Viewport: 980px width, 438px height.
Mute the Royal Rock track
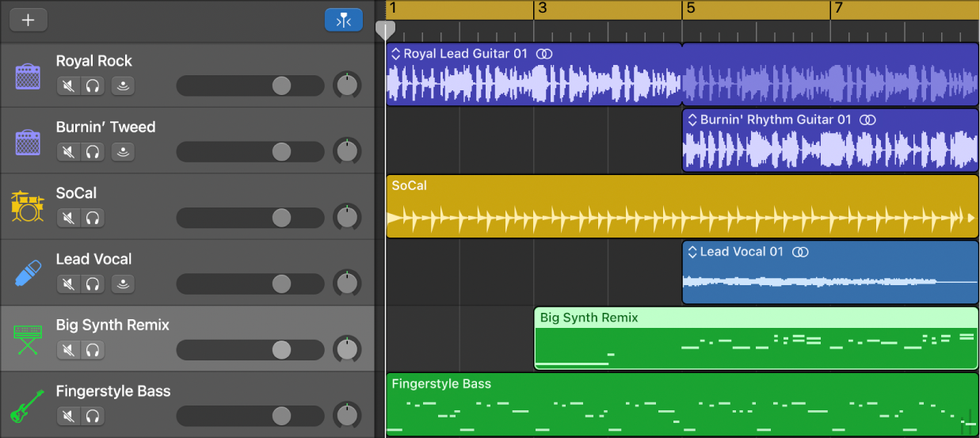click(x=69, y=86)
